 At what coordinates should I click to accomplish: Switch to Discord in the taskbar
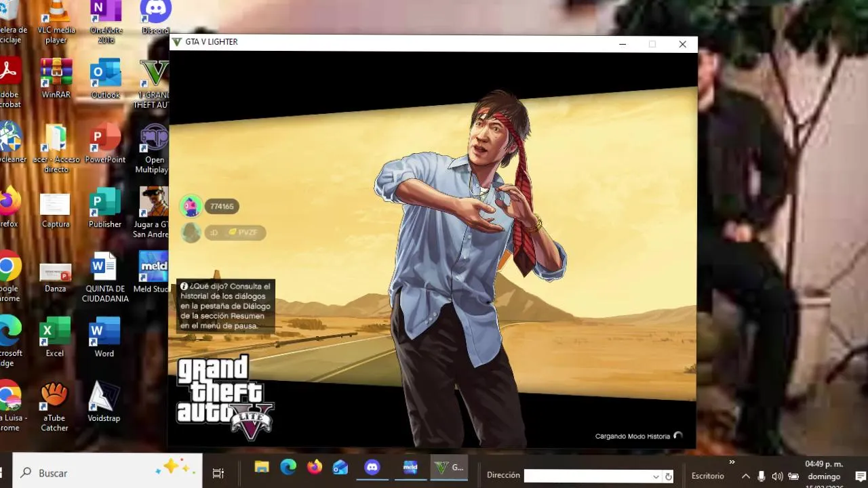pos(372,467)
